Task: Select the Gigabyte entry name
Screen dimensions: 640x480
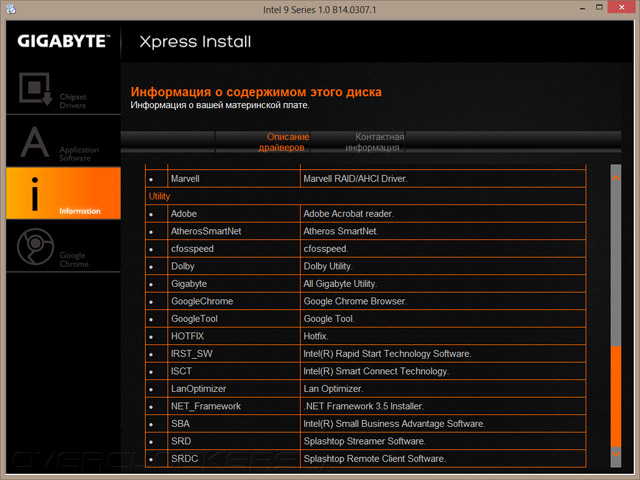Action: pos(189,284)
